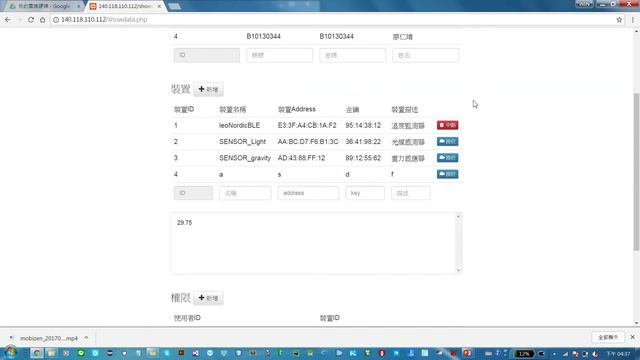Click key value 89:12:55:62

click(x=363, y=158)
